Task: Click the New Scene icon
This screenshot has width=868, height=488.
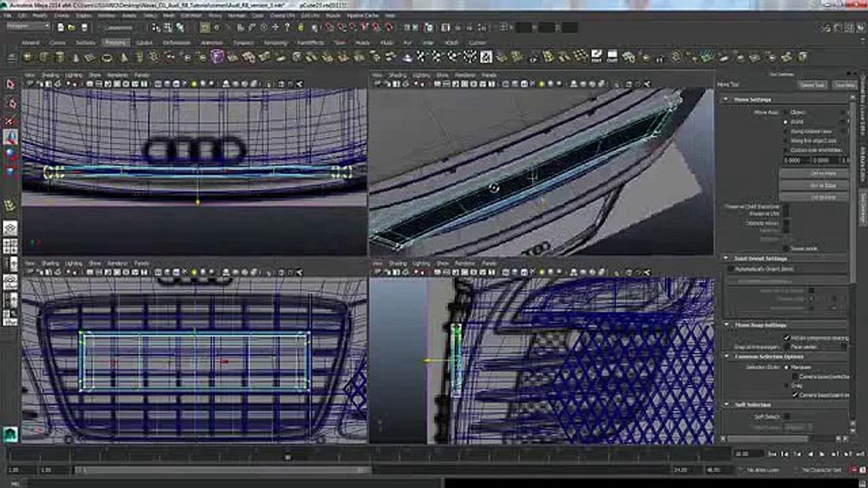Action: 60,28
